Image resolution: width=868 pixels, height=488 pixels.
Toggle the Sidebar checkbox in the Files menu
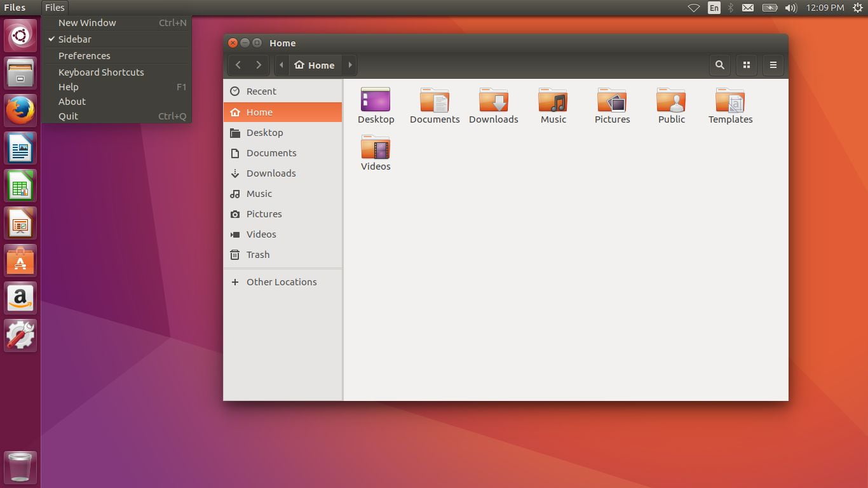click(x=76, y=39)
